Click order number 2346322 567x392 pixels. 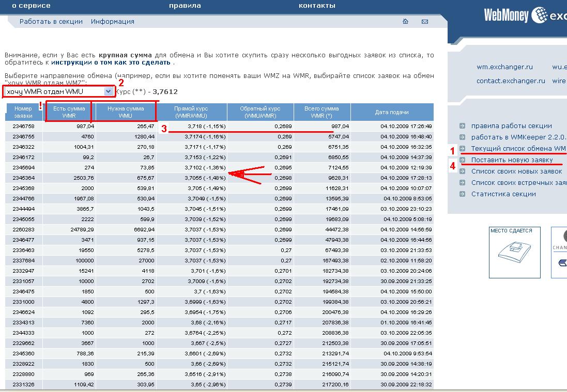tap(23, 147)
